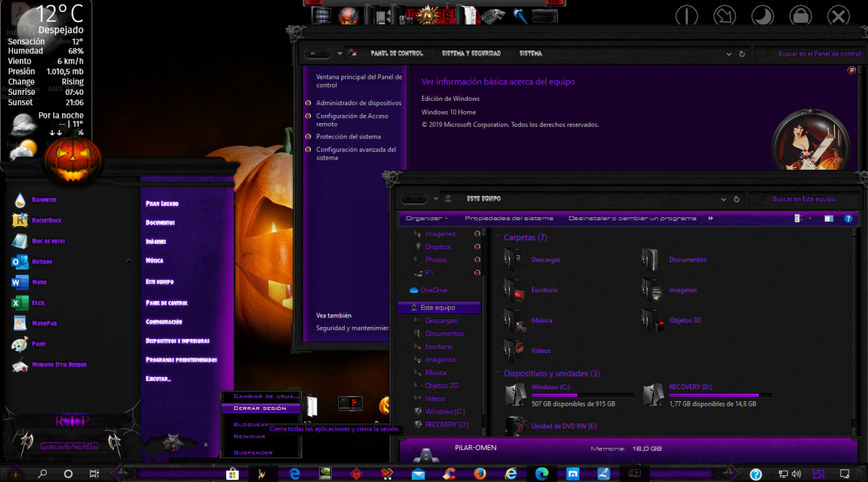Open Dispositivos e impresoras from start menu
Image resolution: width=868 pixels, height=482 pixels.
tap(177, 341)
